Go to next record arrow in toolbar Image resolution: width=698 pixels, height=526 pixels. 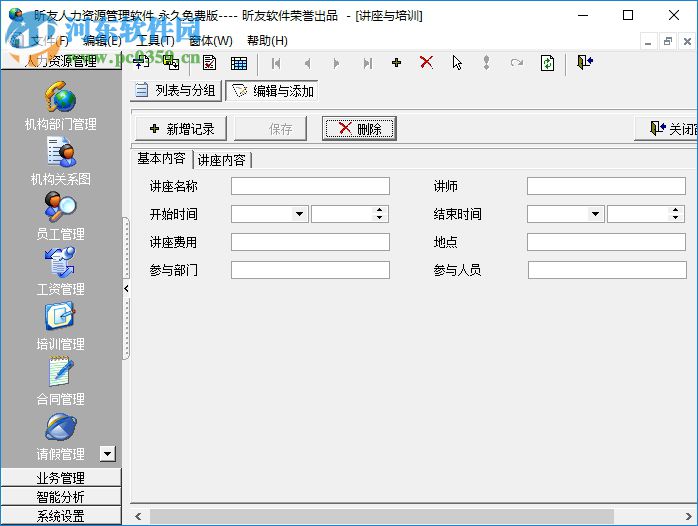tap(336, 63)
